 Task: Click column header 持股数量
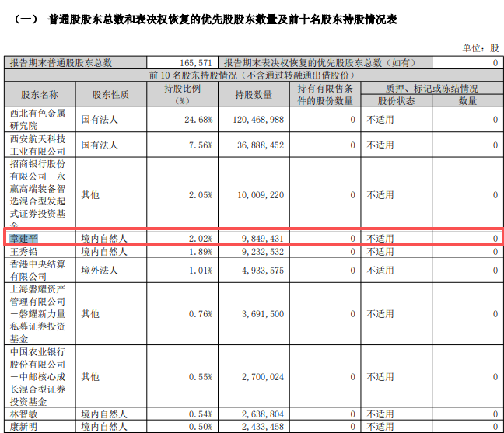point(254,94)
